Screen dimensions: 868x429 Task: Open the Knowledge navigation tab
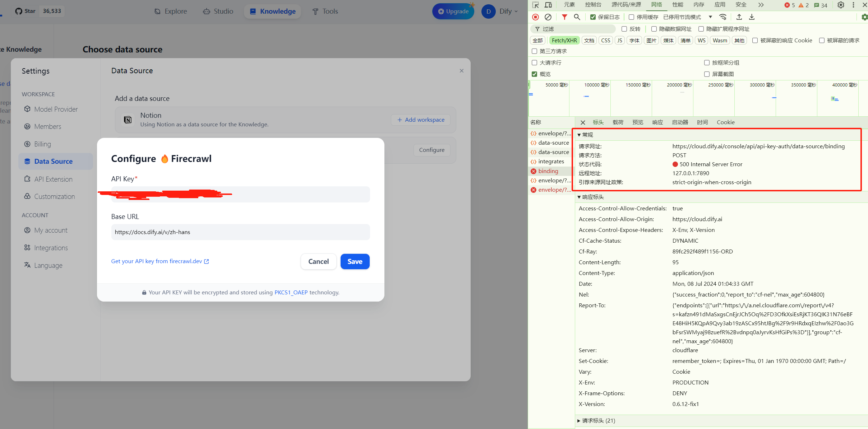click(x=273, y=11)
